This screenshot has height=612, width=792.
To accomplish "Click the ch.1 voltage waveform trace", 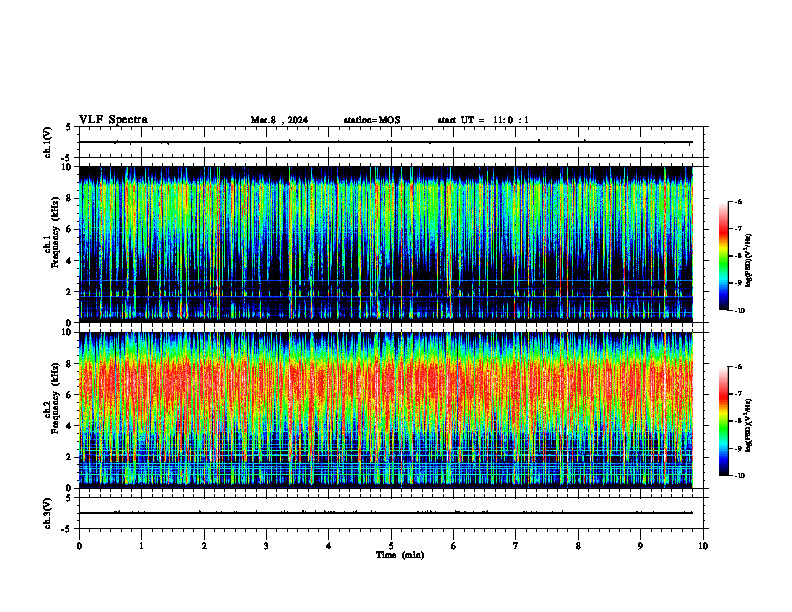I will point(386,142).
